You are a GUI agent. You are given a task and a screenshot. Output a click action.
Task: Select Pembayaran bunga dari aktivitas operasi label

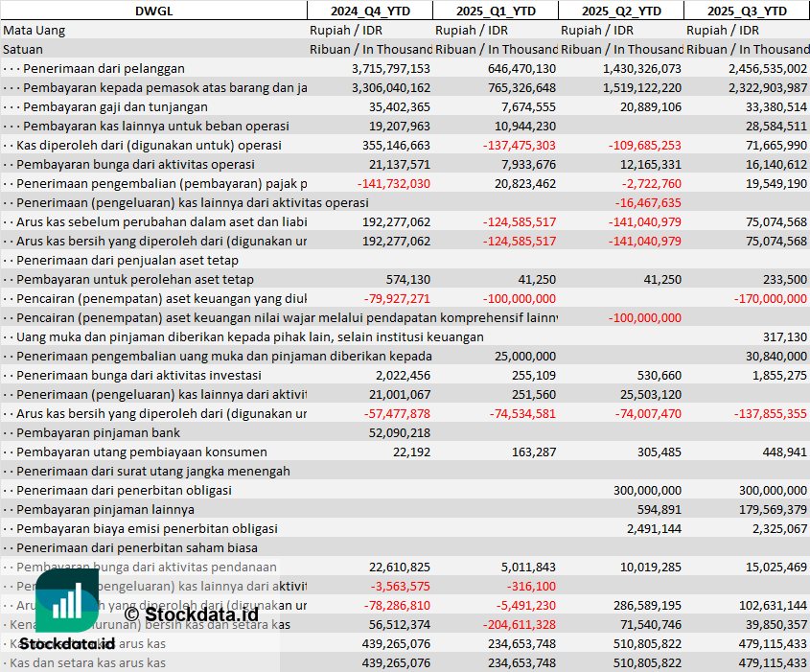click(135, 165)
